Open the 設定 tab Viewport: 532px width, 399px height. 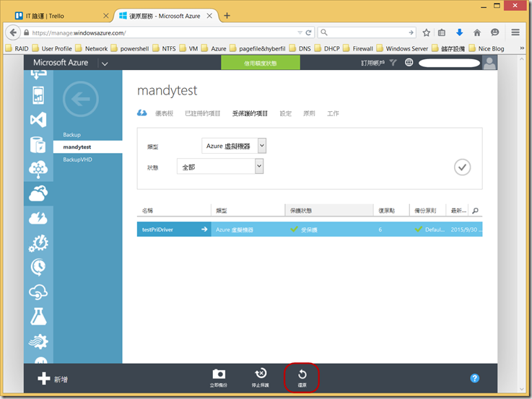[285, 113]
